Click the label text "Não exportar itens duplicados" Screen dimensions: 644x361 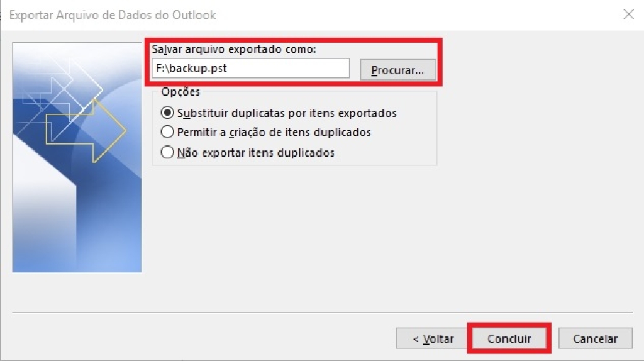click(x=255, y=153)
